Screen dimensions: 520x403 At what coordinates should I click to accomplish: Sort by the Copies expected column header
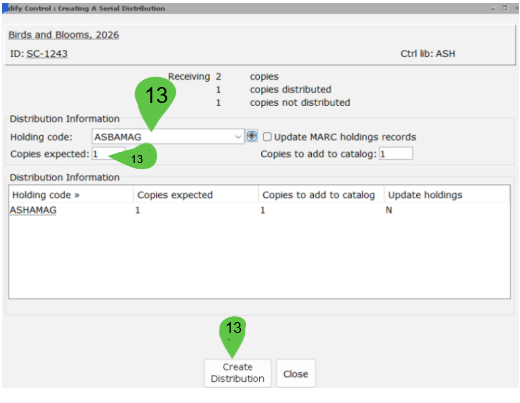tap(196, 195)
